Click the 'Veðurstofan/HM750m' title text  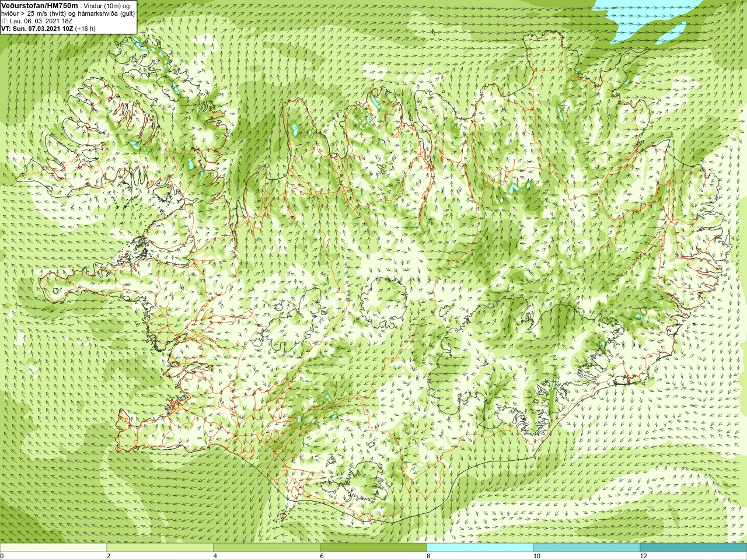pos(40,5)
